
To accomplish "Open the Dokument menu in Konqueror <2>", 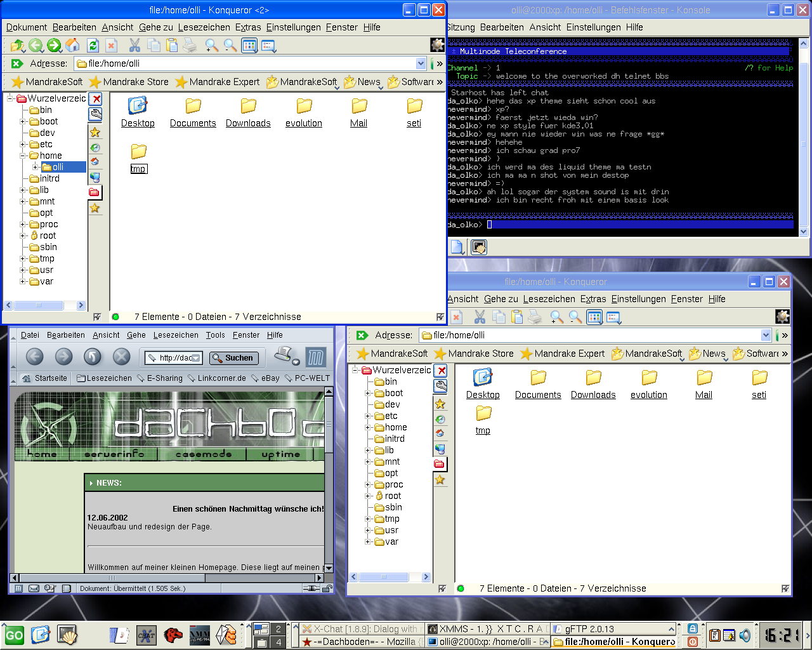I will point(27,27).
